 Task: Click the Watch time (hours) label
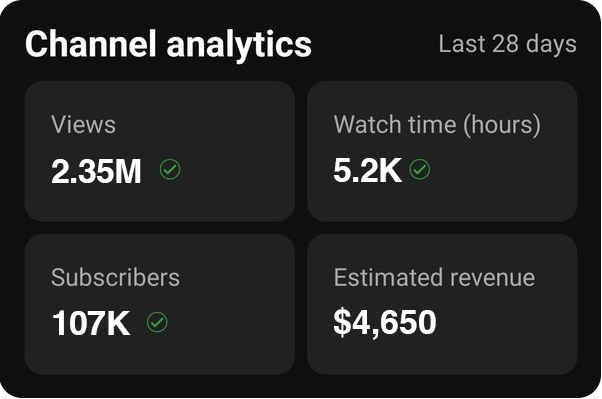click(437, 125)
